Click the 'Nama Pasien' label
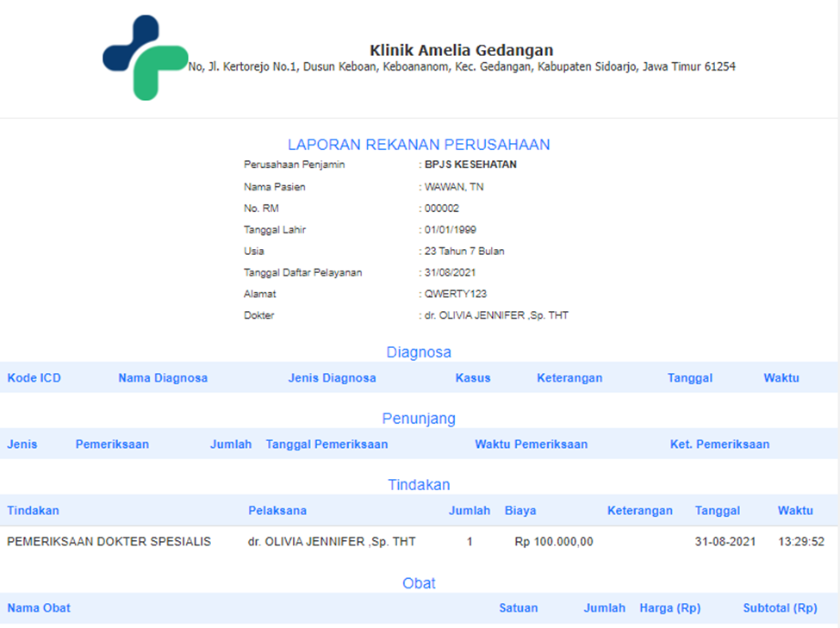Image resolution: width=840 pixels, height=628 pixels. click(274, 187)
